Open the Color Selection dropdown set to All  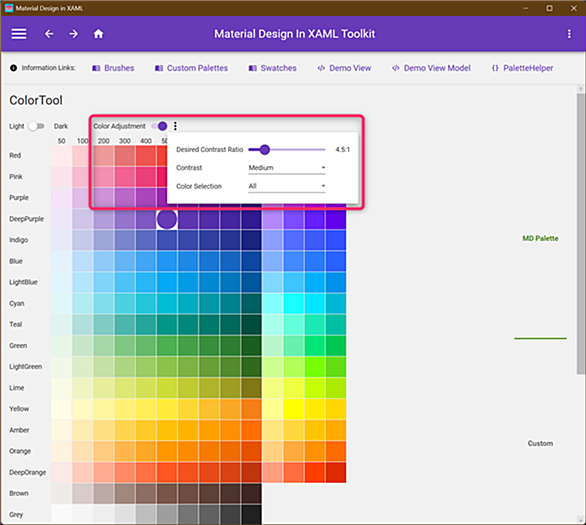(287, 186)
